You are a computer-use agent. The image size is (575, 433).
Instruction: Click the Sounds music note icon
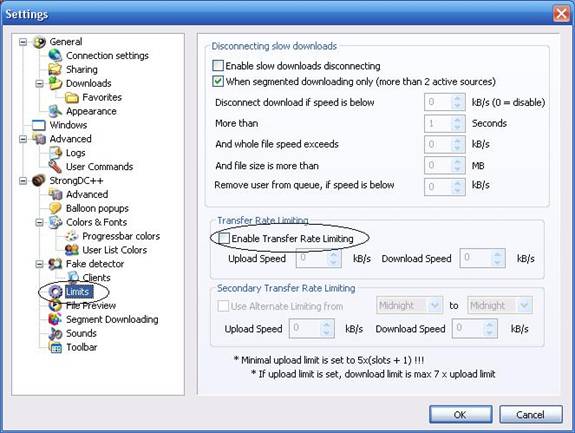(x=55, y=333)
